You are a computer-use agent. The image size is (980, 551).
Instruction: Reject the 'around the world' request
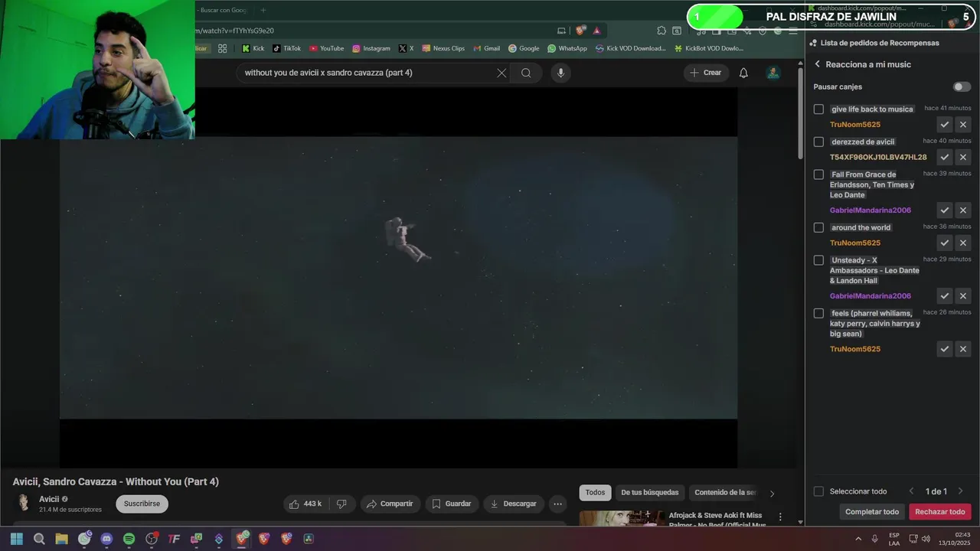pos(963,243)
